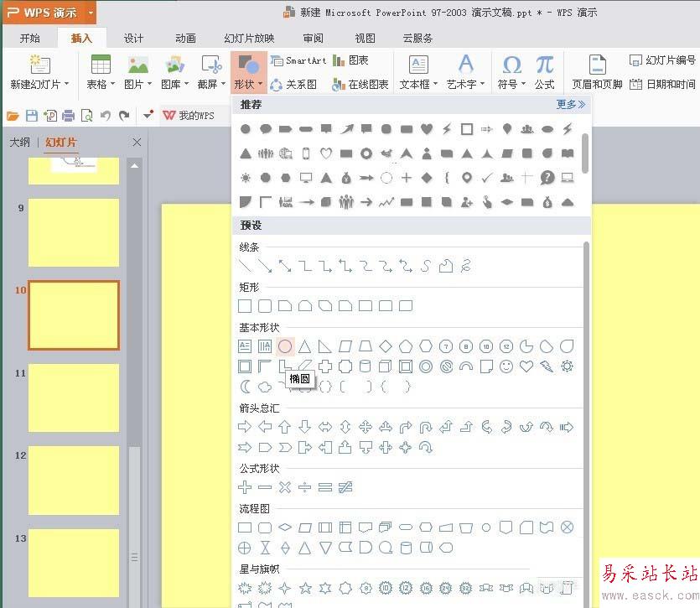Click the save icon in quick toolbar
700x608 pixels.
tap(32, 116)
